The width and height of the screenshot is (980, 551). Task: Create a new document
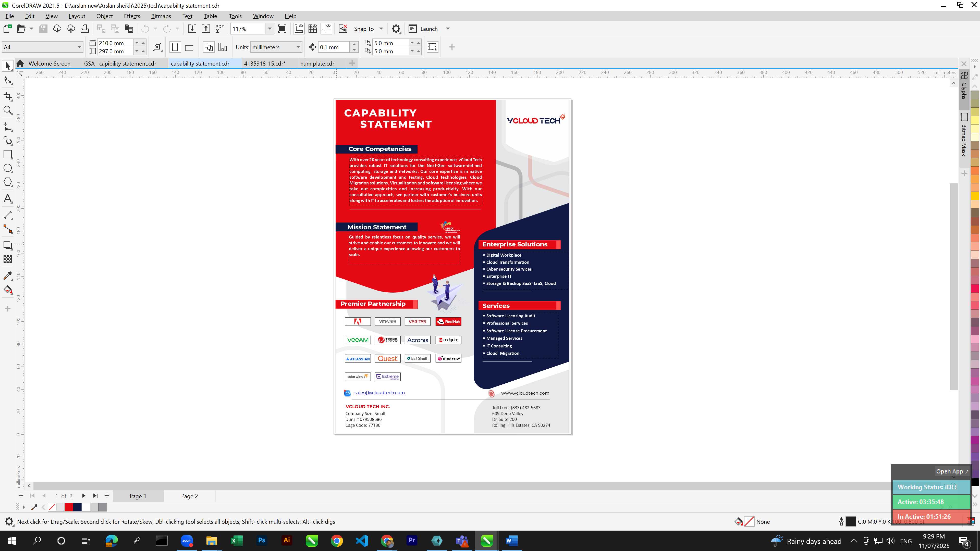[x=7, y=29]
